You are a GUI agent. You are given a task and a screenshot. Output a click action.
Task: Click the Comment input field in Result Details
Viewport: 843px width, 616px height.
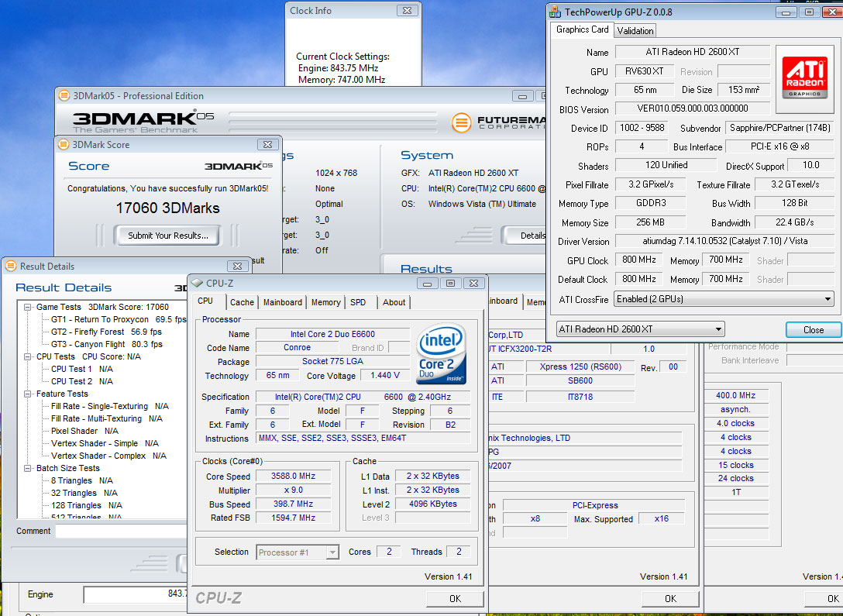tap(121, 531)
